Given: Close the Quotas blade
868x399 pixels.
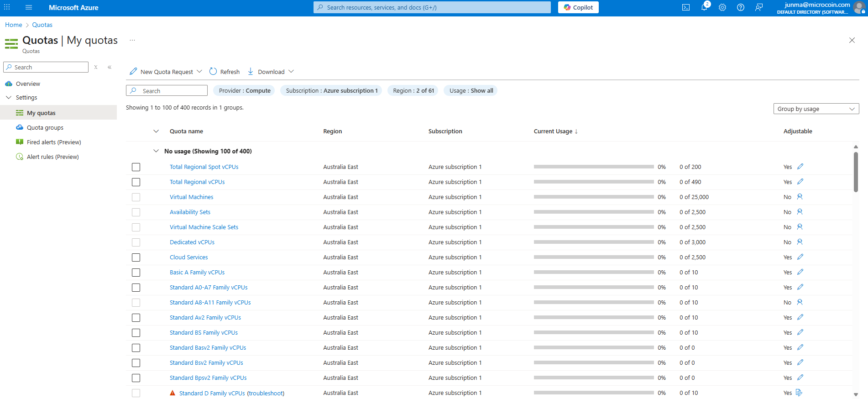Looking at the screenshot, I should pos(852,40).
